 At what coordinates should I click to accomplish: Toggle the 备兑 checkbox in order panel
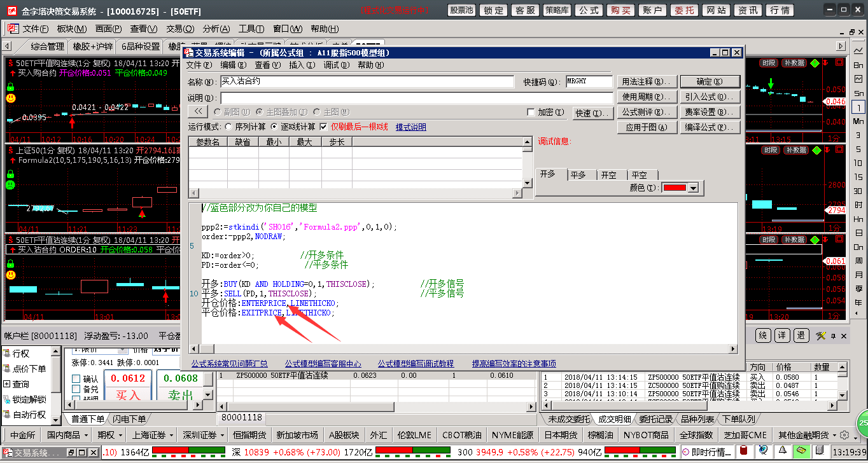[x=76, y=389]
